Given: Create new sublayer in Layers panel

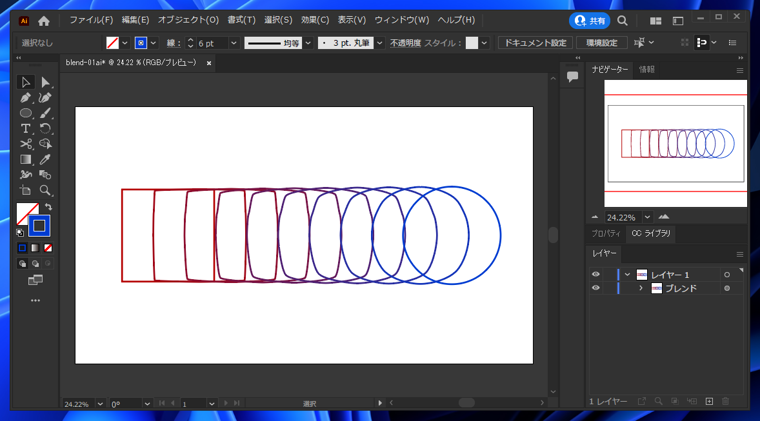Looking at the screenshot, I should (x=692, y=401).
